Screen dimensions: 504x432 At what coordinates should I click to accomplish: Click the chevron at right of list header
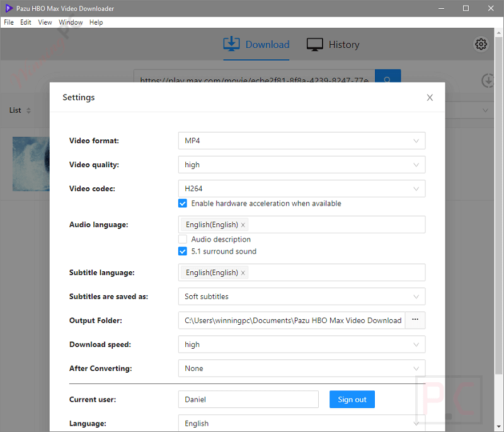pos(485,110)
